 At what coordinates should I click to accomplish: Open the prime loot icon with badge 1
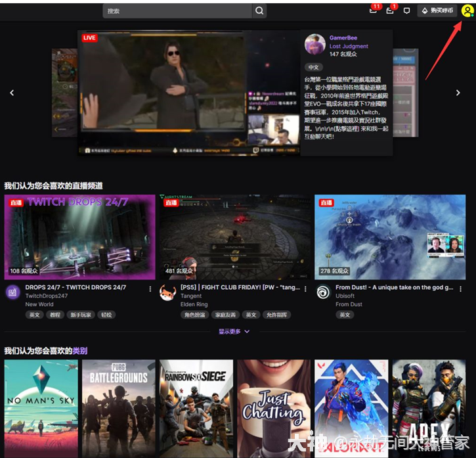(x=390, y=11)
